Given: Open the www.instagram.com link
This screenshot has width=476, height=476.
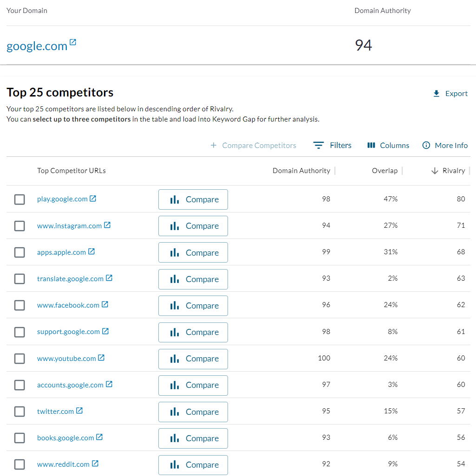Looking at the screenshot, I should point(69,226).
